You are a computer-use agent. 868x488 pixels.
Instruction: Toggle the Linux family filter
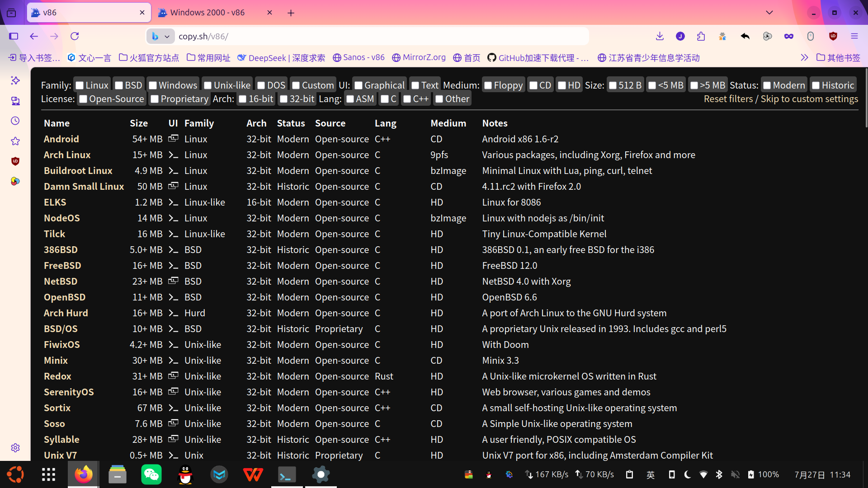(80, 85)
